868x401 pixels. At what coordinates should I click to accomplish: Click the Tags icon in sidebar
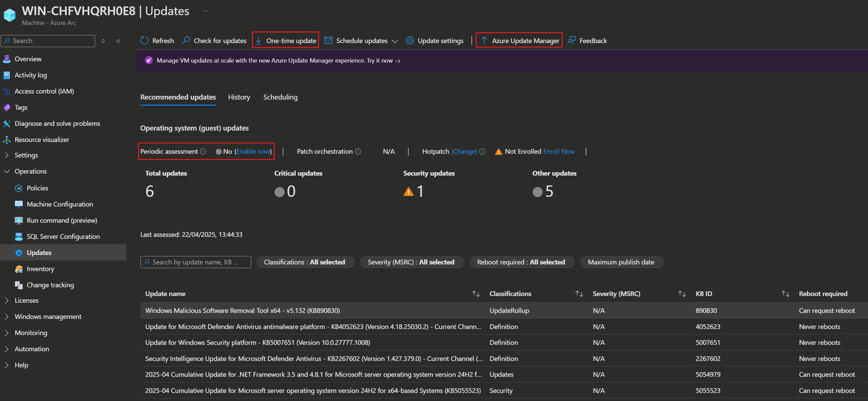7,108
